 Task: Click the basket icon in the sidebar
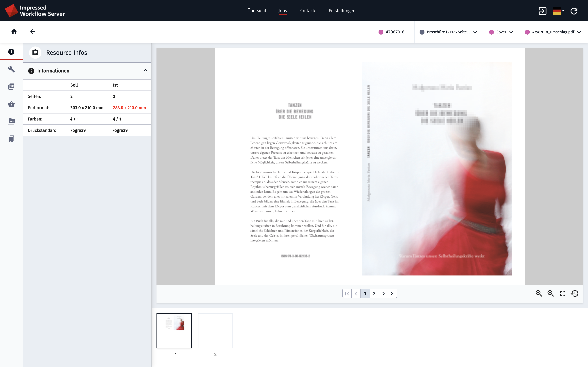11,104
